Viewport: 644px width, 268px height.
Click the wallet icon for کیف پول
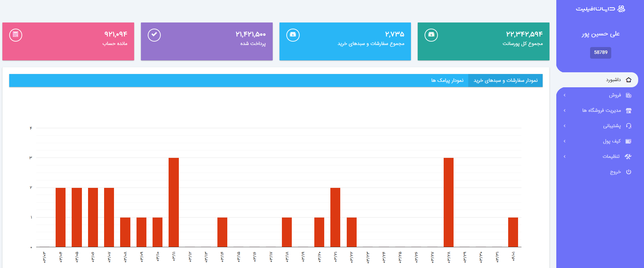(629, 141)
